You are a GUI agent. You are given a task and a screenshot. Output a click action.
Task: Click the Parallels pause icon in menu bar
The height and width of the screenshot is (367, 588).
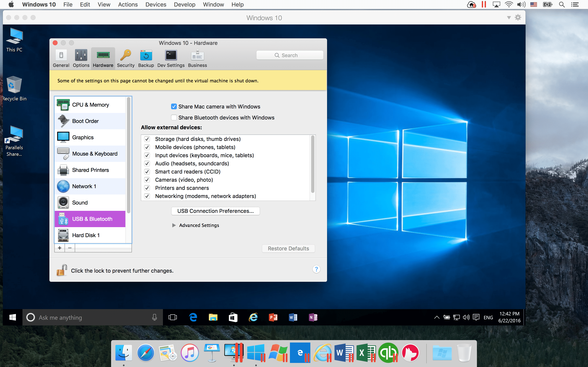point(483,4)
